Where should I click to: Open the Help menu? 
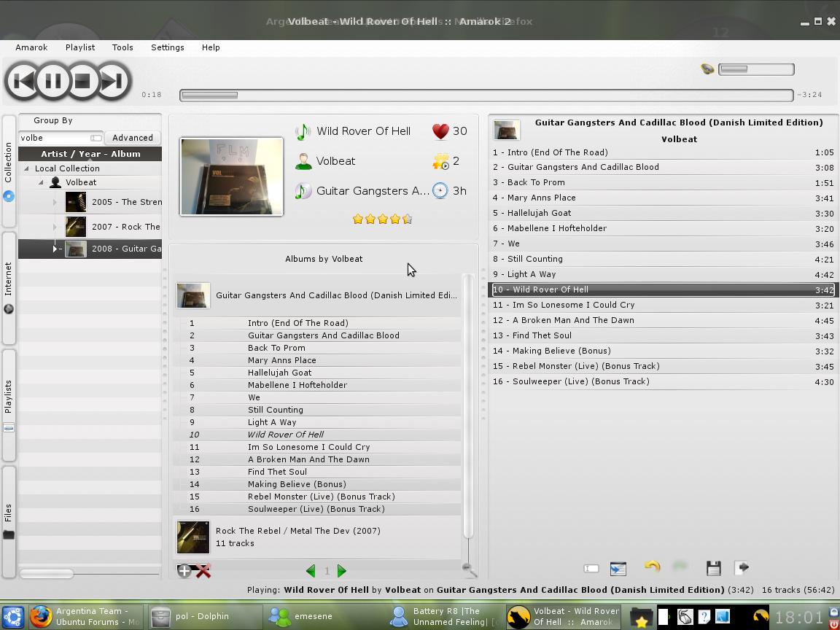tap(211, 47)
